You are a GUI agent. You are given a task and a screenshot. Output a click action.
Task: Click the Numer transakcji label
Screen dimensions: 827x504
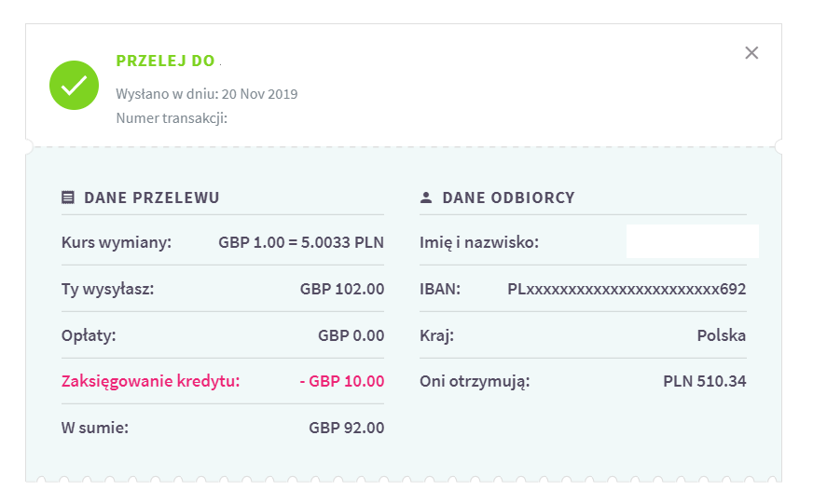tap(172, 118)
